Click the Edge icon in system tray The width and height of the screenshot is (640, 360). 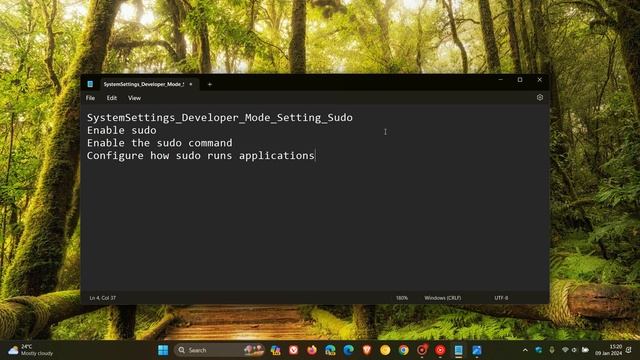coord(539,350)
